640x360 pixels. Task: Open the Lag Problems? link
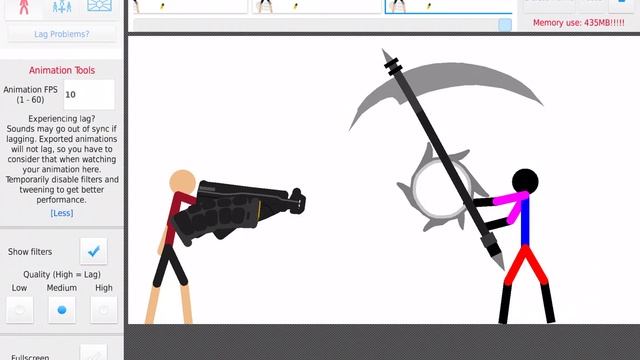(62, 34)
